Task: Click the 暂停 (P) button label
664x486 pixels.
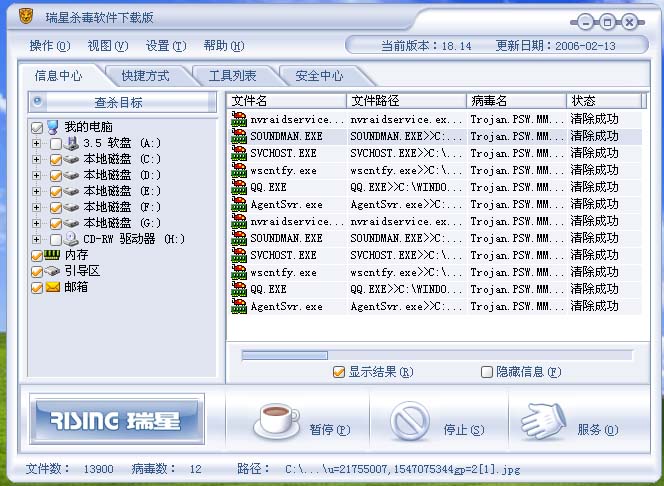Action: pyautogui.click(x=329, y=430)
